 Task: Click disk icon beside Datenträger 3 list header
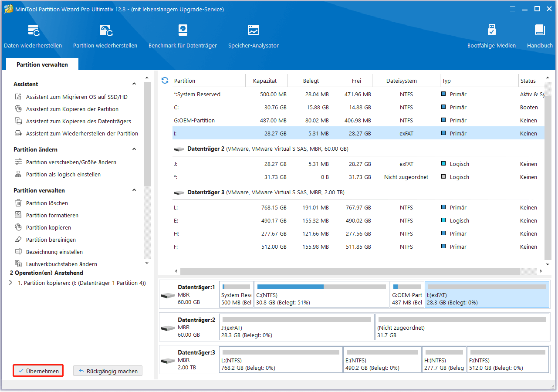[x=179, y=193]
